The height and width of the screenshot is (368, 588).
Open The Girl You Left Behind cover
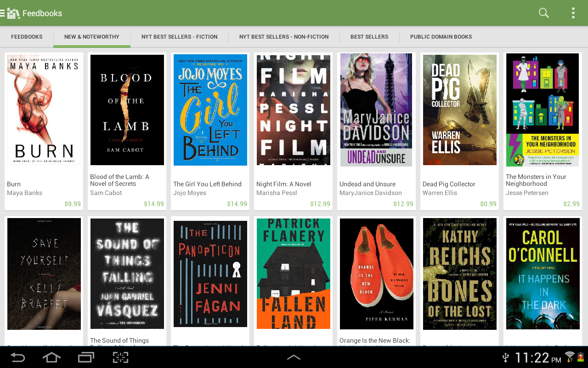click(x=210, y=109)
